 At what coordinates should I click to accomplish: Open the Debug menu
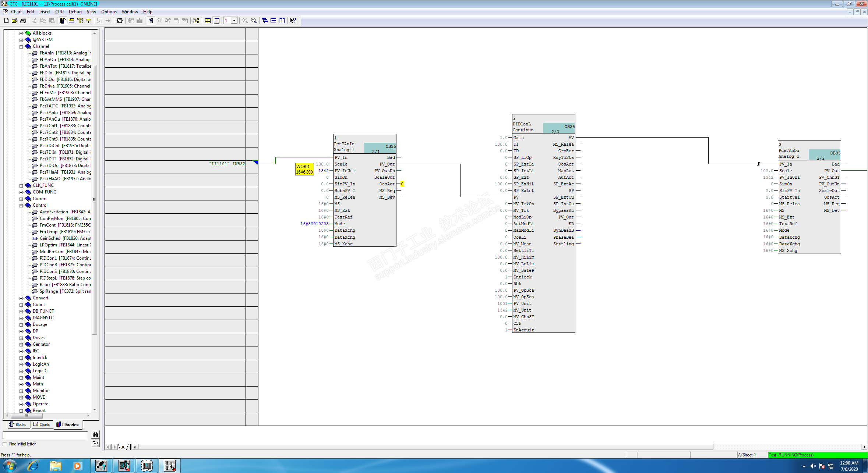(x=75, y=12)
